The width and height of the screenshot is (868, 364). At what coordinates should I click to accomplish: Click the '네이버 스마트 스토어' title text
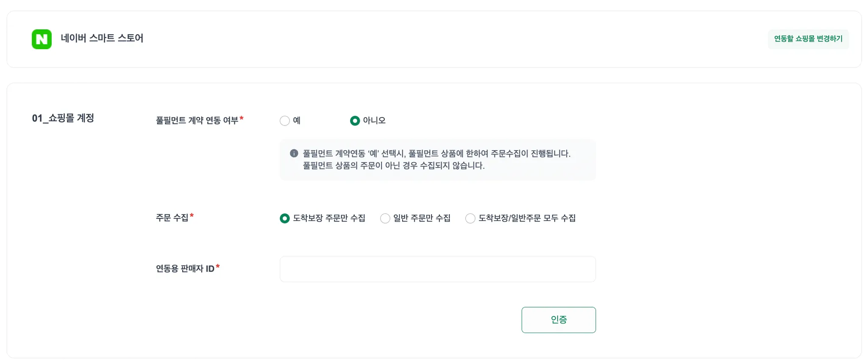tap(102, 38)
